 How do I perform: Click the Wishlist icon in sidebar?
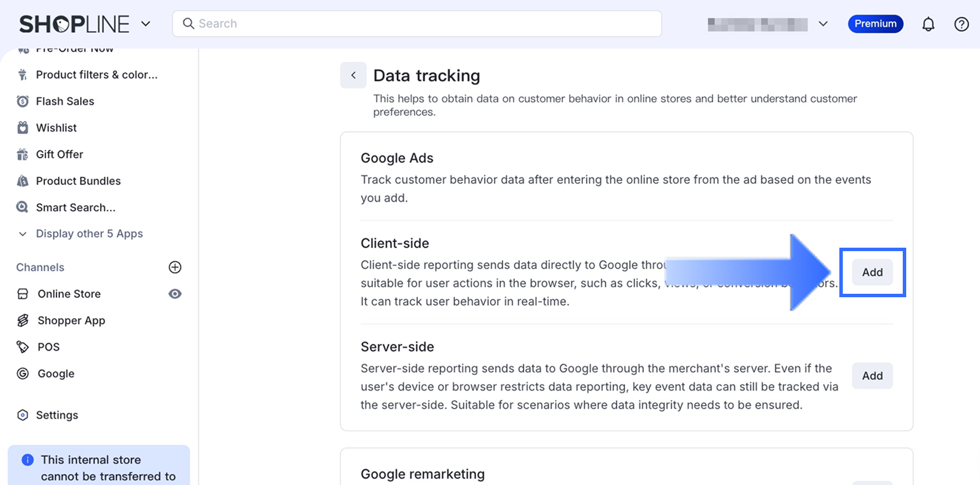tap(22, 128)
